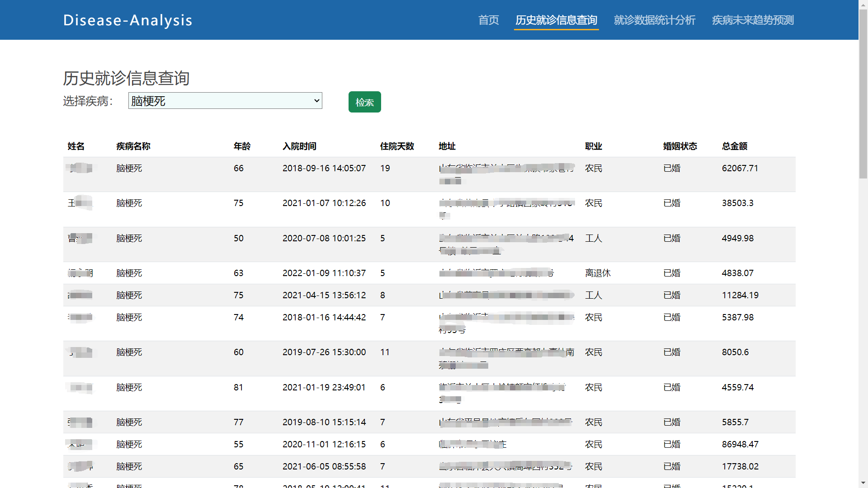Screen dimensions: 868x488
Task: Click age 66 in first row
Action: click(239, 169)
